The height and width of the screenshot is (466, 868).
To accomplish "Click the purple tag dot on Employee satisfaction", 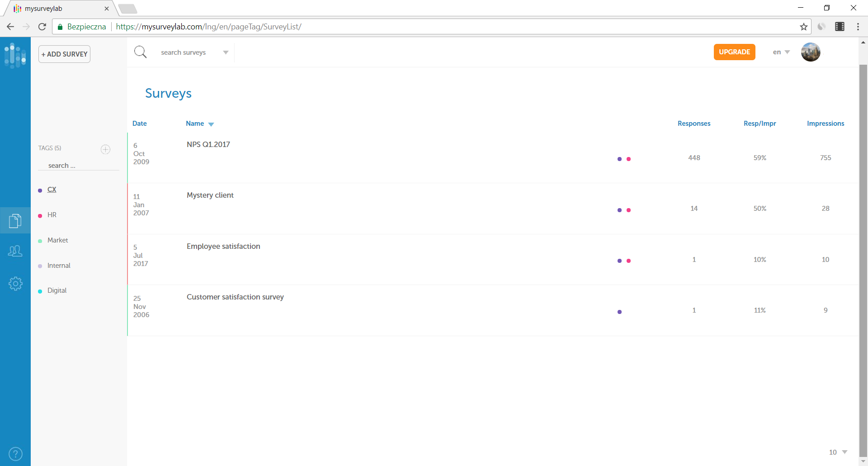I will click(x=619, y=261).
